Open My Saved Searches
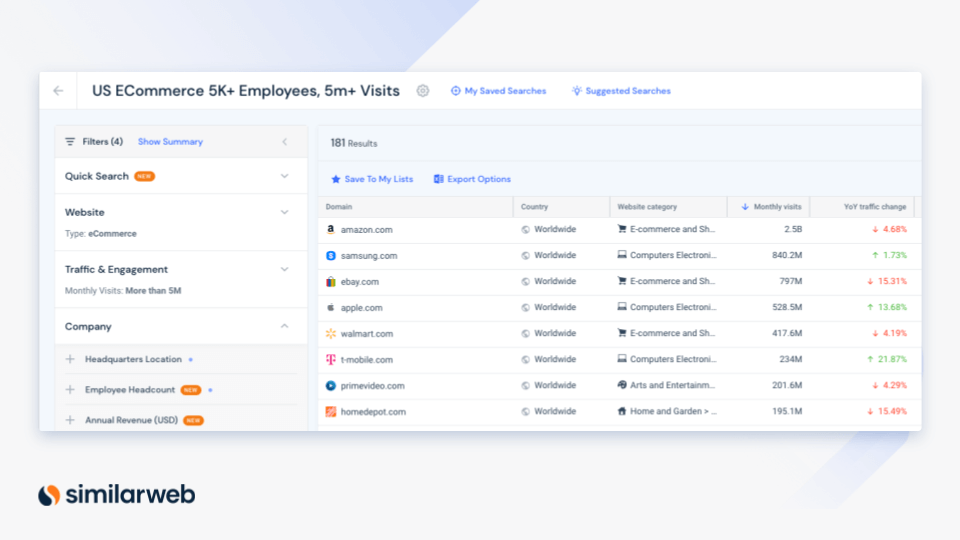This screenshot has height=540, width=960. pyautogui.click(x=498, y=91)
